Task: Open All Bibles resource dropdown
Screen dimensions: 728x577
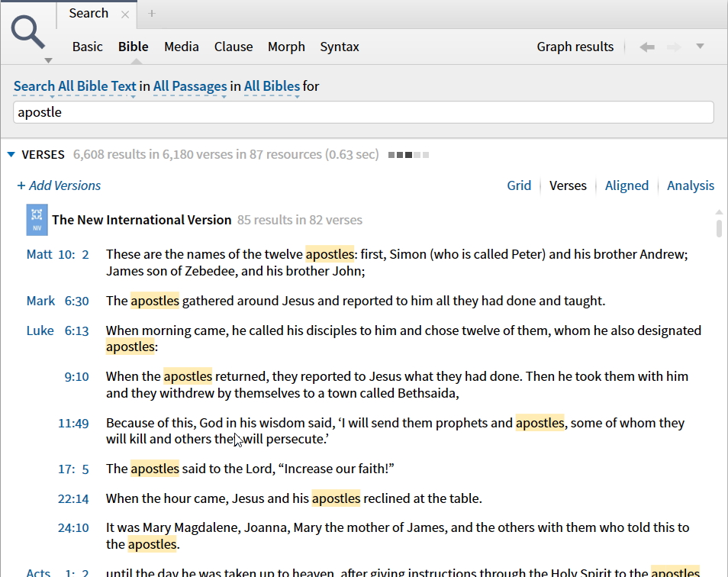Action: point(272,86)
